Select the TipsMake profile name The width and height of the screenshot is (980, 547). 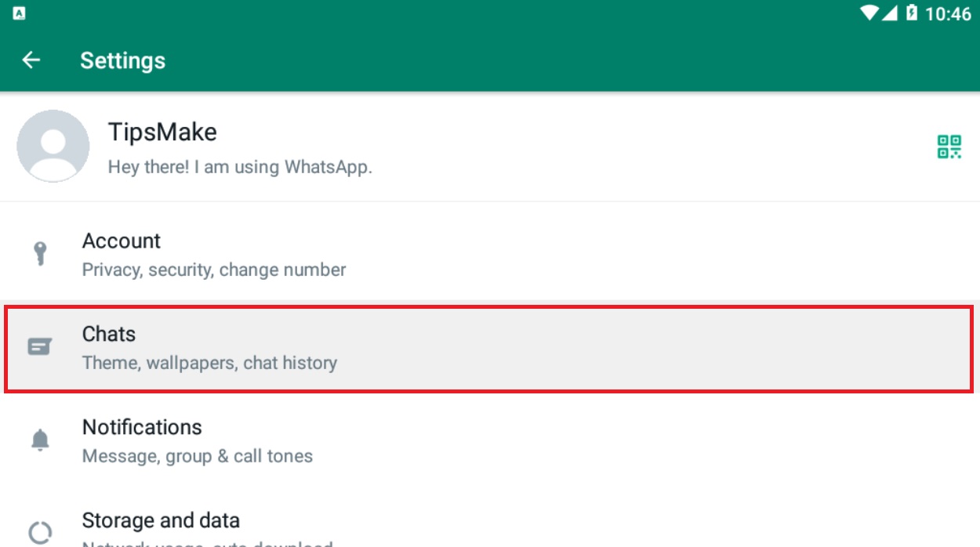click(162, 131)
